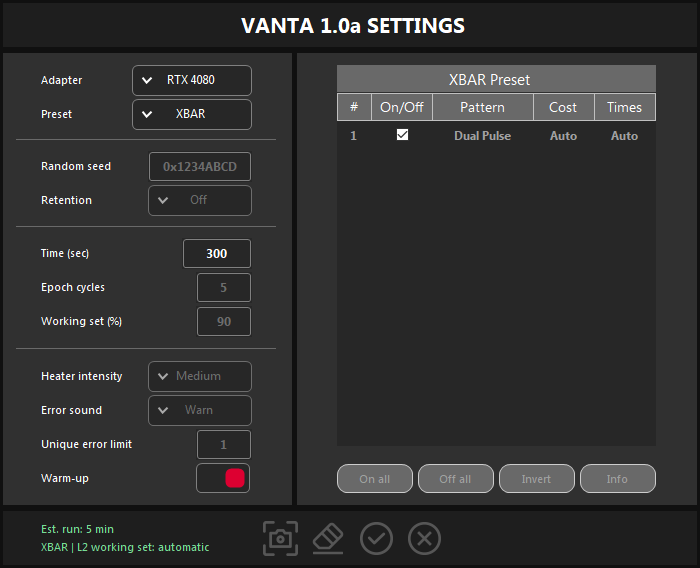Image resolution: width=700 pixels, height=568 pixels.
Task: Click the Unique error limit field
Action: click(x=224, y=445)
